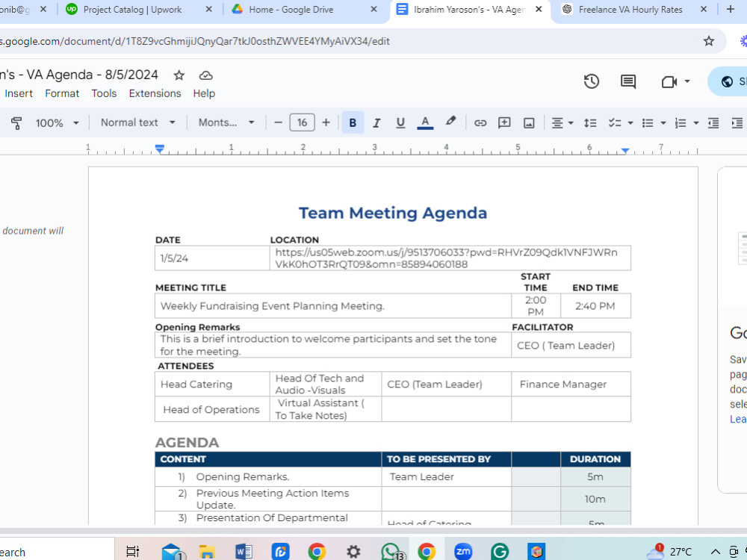
Task: Open the comment history icon
Action: point(628,81)
